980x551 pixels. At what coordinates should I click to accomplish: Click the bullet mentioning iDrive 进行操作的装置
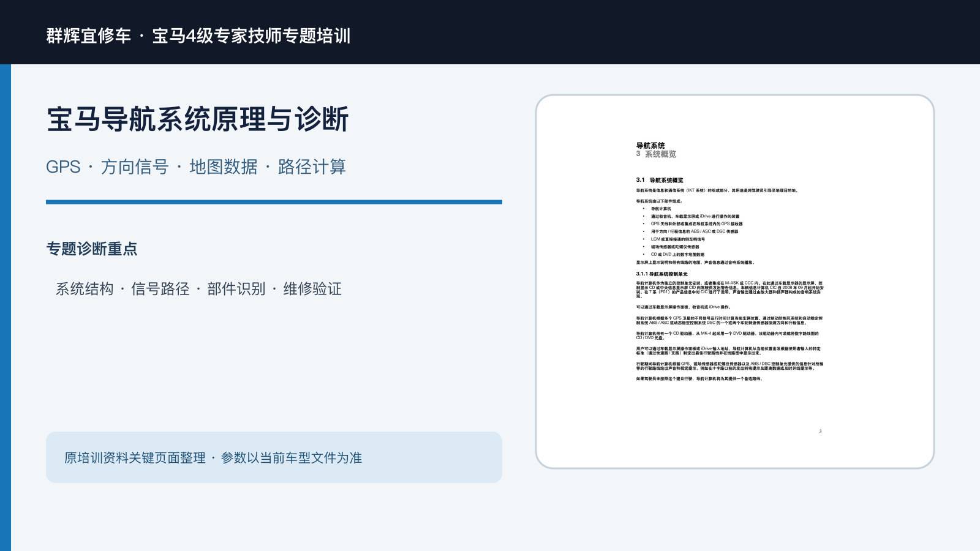pyautogui.click(x=695, y=216)
